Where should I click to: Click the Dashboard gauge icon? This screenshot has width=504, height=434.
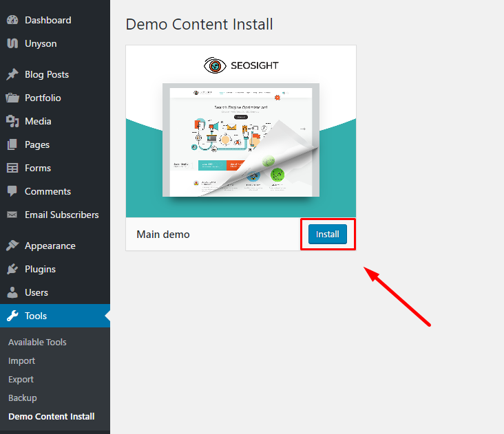point(12,20)
